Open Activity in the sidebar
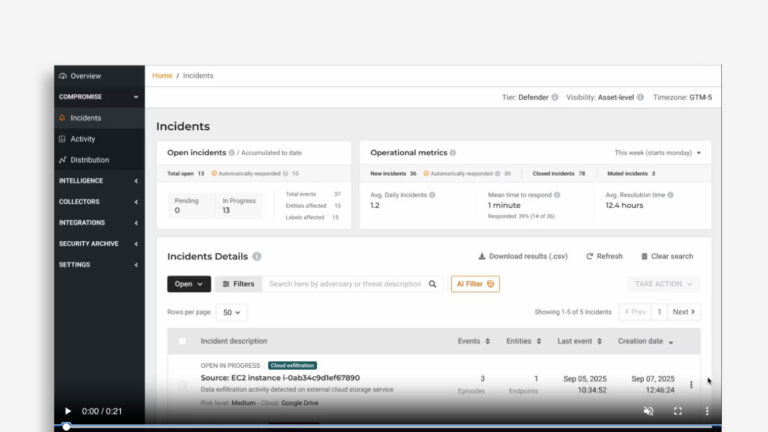 pos(83,139)
